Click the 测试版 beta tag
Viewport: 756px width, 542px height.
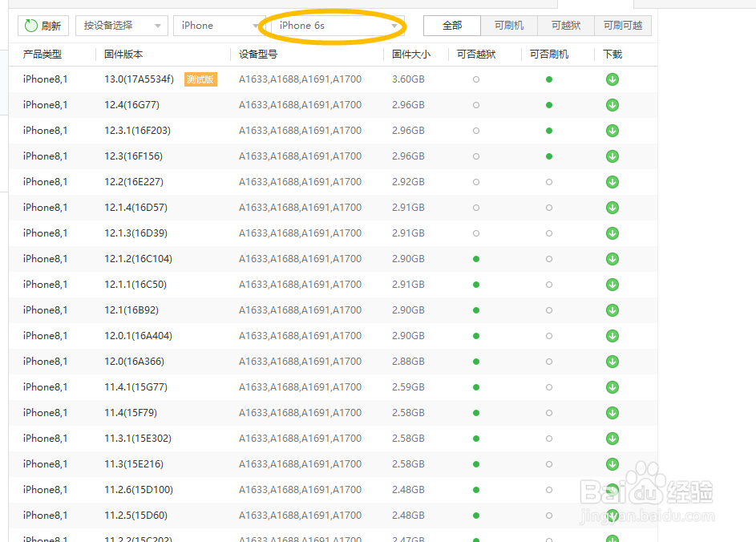pyautogui.click(x=200, y=79)
